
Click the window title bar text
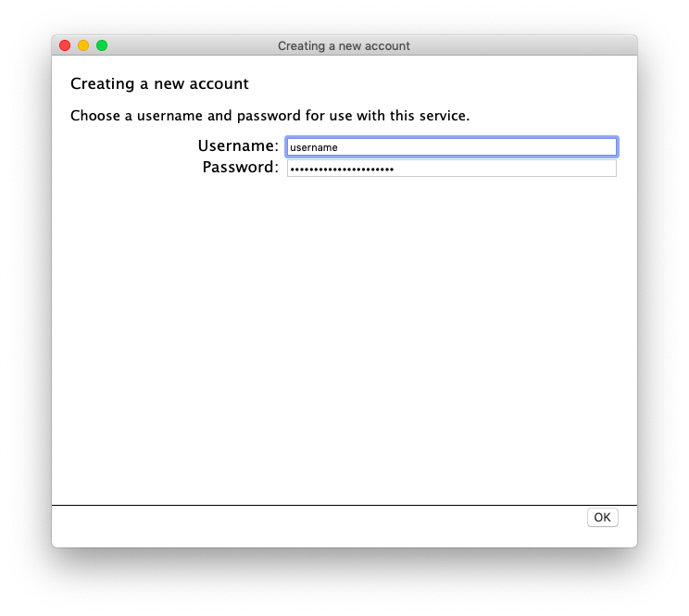pos(344,45)
